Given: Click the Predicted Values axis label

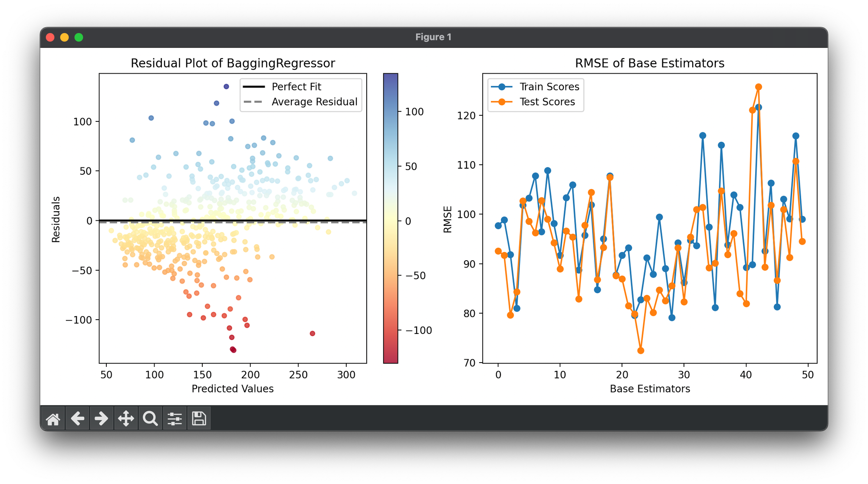Looking at the screenshot, I should tap(233, 389).
